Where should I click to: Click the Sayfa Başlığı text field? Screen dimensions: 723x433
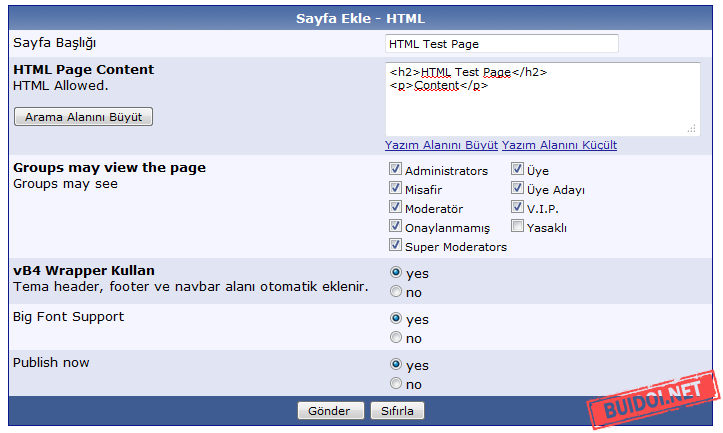(x=501, y=44)
